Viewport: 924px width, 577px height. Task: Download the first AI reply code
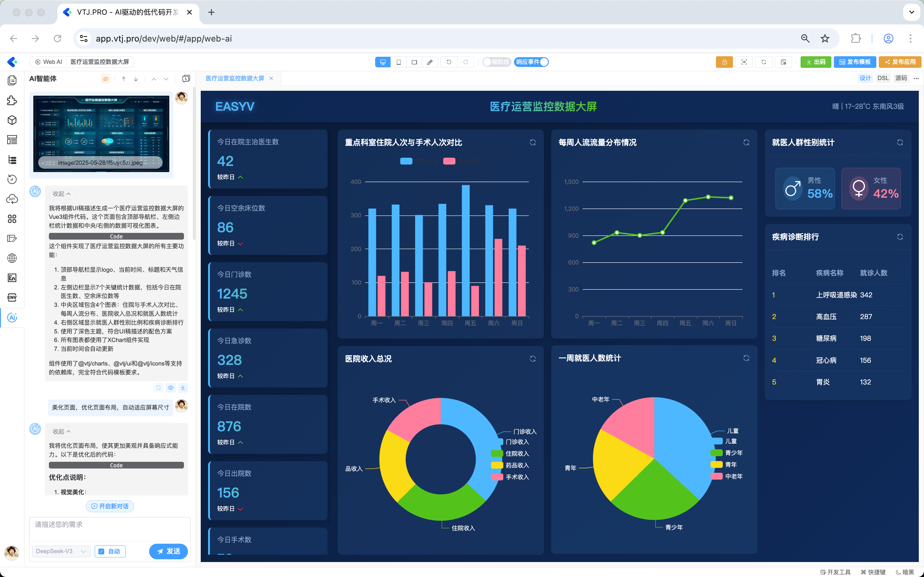(183, 388)
